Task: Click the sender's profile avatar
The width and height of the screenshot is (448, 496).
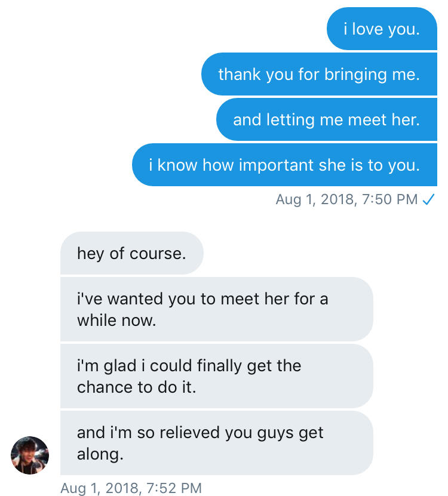Action: point(30,455)
